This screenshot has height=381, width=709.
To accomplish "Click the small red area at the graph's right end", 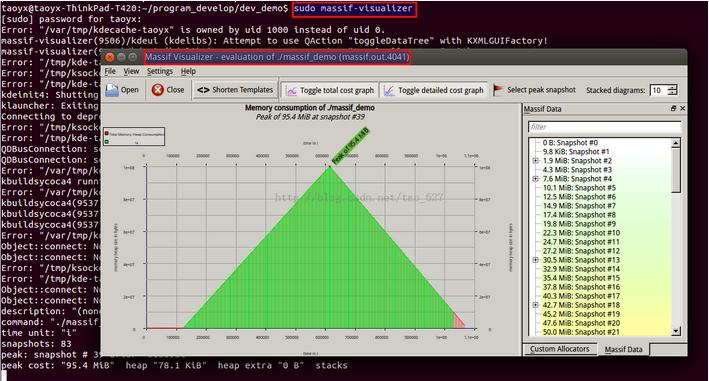I will [458, 322].
